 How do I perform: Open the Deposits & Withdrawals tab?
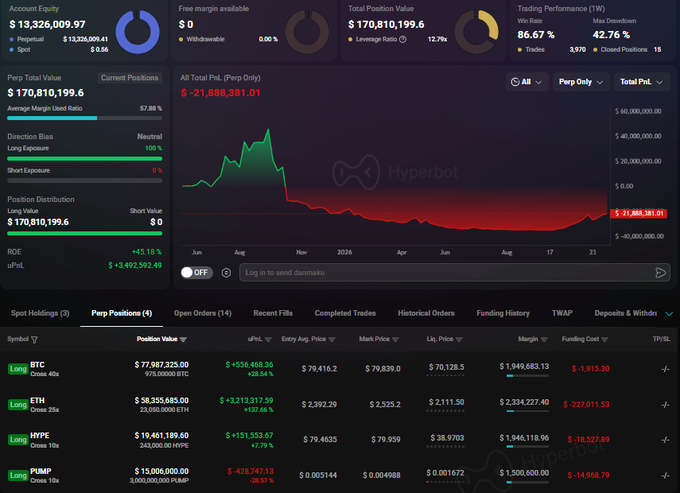[625, 313]
